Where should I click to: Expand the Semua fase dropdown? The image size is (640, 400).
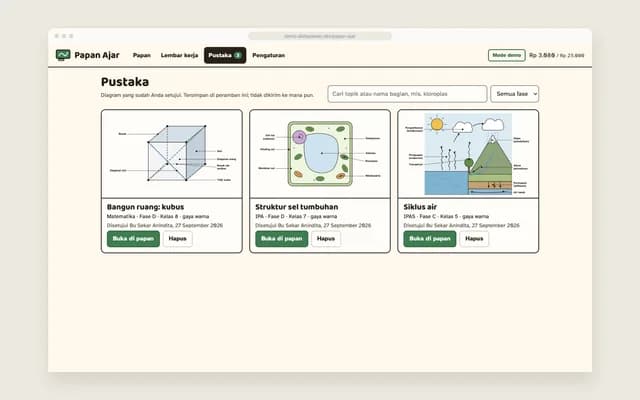tap(514, 94)
